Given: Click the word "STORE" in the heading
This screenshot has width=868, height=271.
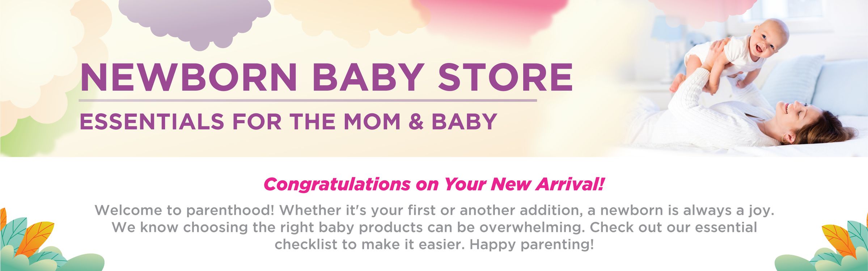Looking at the screenshot, I should 505,78.
